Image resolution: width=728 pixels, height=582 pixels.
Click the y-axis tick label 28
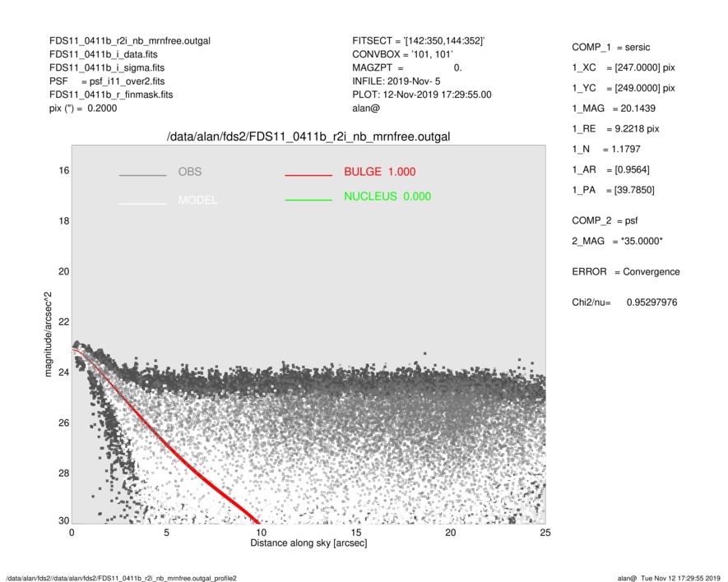[x=63, y=473]
